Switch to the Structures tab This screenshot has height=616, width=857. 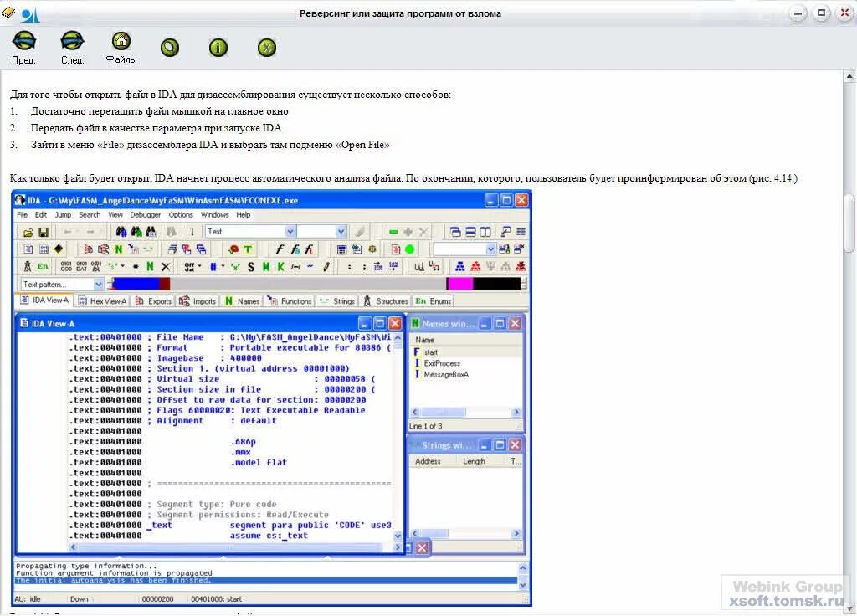tap(386, 301)
